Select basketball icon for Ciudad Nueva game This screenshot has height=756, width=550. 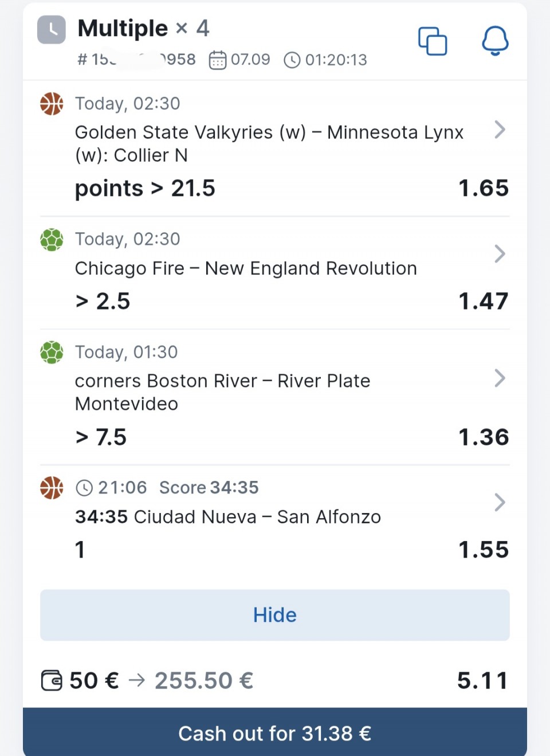52,488
